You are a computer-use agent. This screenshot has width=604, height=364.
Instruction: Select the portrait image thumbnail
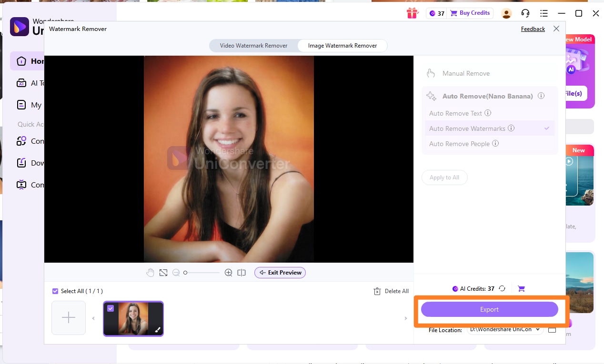[133, 319]
